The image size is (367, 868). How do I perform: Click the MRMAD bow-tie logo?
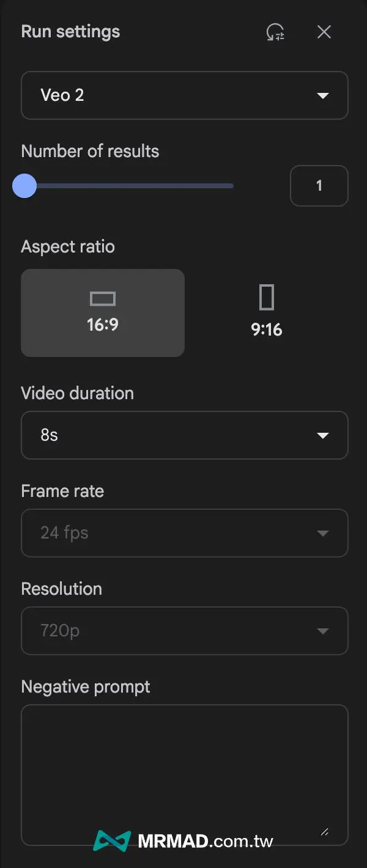tap(112, 841)
